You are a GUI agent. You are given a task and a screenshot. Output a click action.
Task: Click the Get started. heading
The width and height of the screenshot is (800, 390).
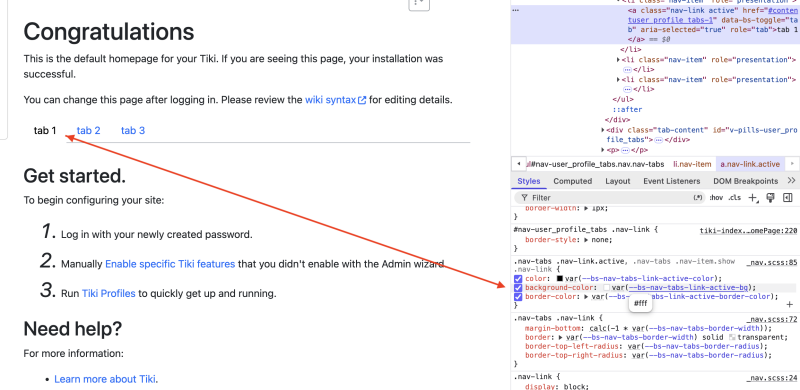tap(74, 176)
